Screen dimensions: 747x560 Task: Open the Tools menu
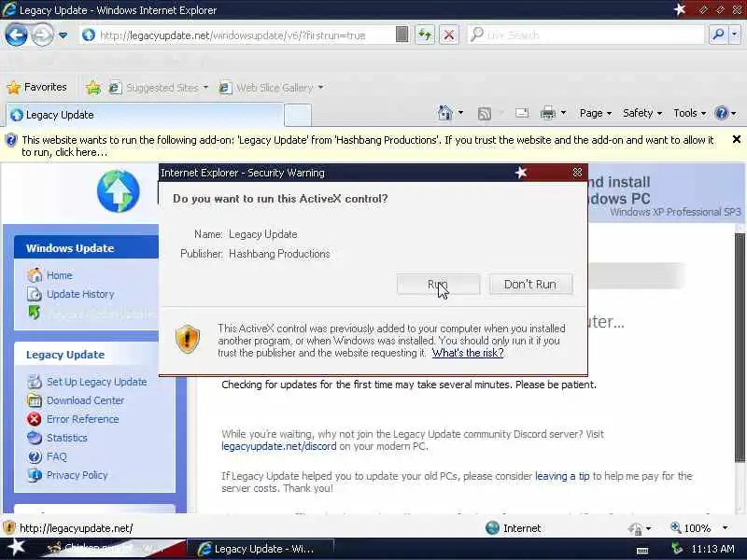click(x=689, y=113)
